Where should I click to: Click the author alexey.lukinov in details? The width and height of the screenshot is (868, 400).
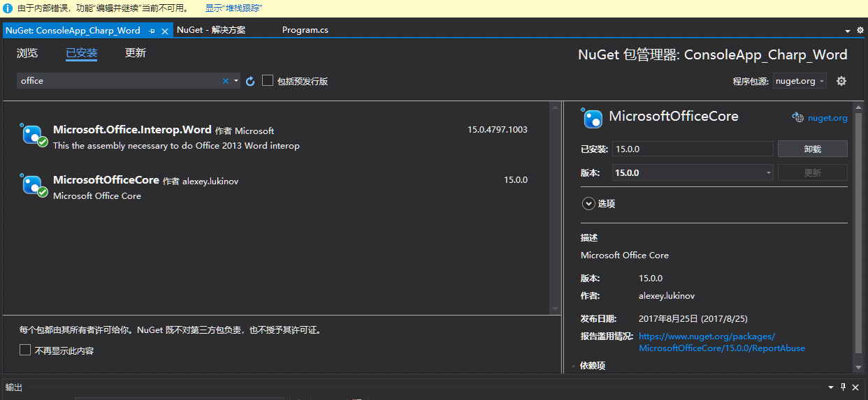[x=667, y=295]
